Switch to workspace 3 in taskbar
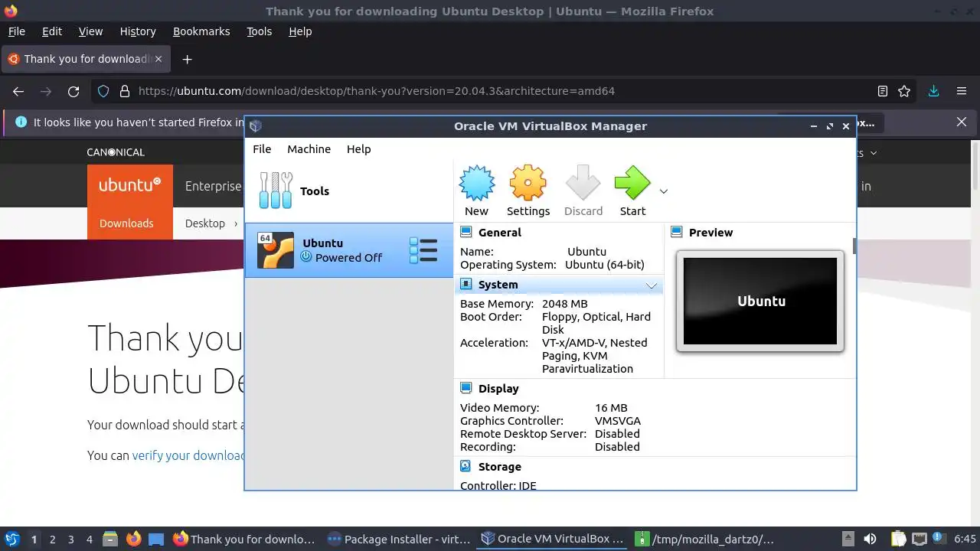This screenshot has height=551, width=980. pyautogui.click(x=71, y=540)
